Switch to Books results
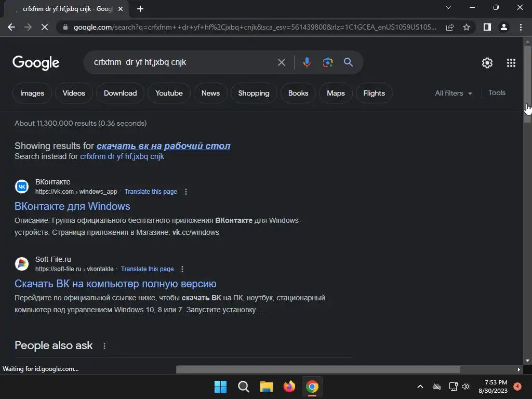Viewport: 532px width, 399px height. coord(298,94)
